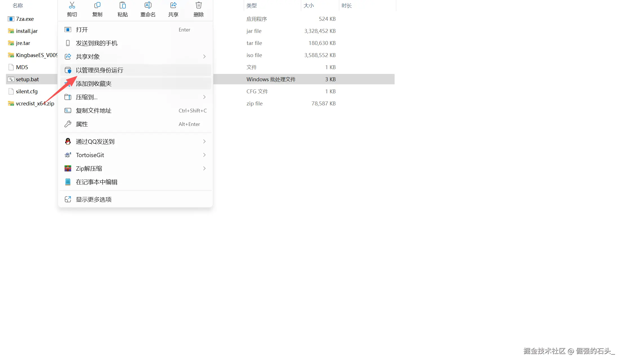Click 在记事本中编辑 menu item
This screenshot has width=624, height=364.
(97, 182)
